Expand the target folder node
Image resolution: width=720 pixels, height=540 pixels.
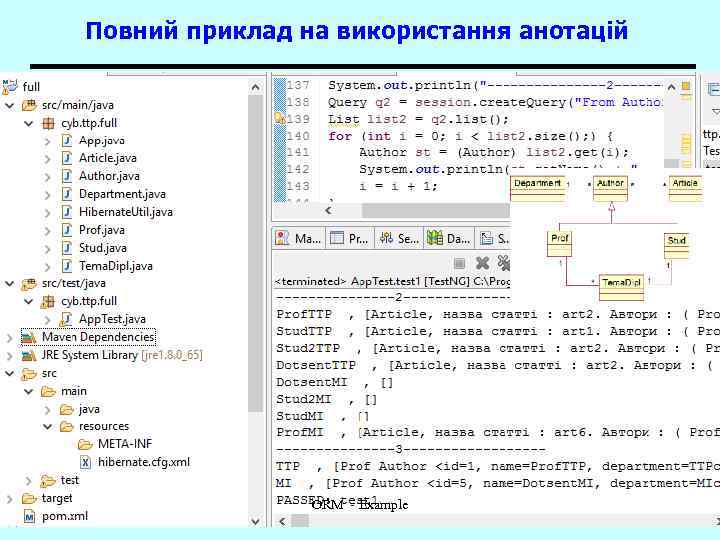(10, 499)
